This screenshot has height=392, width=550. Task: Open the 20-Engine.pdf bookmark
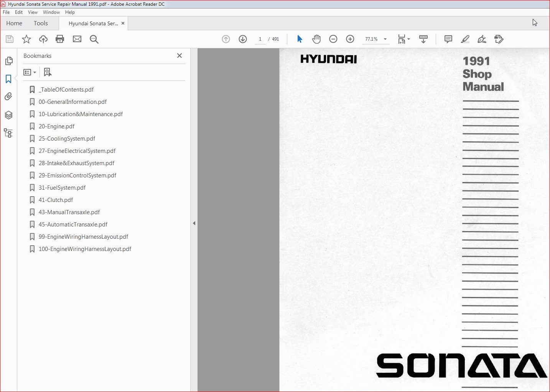56,126
